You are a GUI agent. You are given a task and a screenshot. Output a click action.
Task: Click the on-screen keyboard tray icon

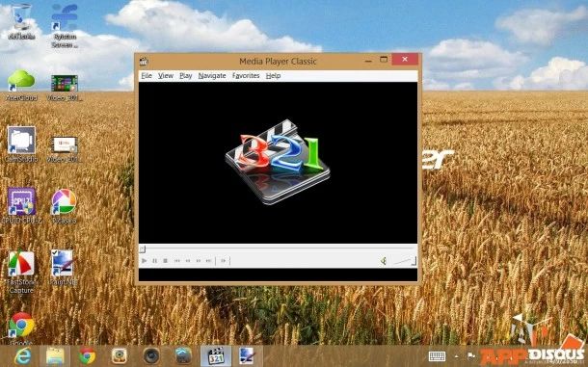pos(437,356)
